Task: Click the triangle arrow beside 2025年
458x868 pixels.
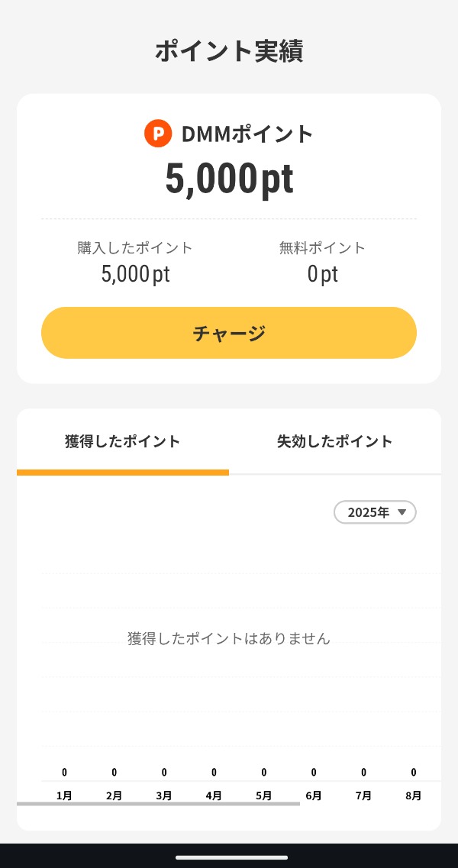Action: (402, 512)
